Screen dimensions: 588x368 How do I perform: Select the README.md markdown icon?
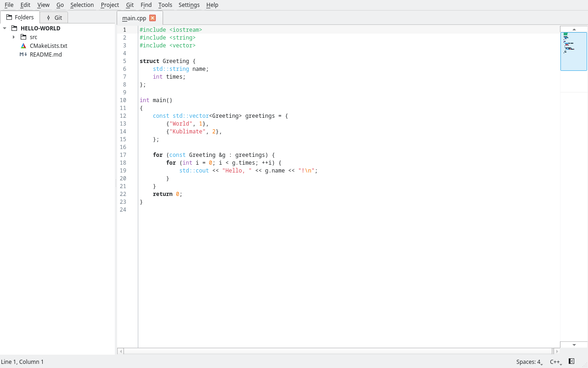[23, 54]
